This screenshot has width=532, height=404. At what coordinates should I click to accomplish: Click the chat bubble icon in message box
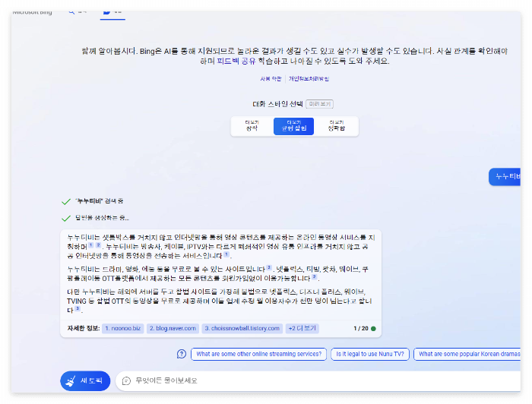click(x=126, y=380)
